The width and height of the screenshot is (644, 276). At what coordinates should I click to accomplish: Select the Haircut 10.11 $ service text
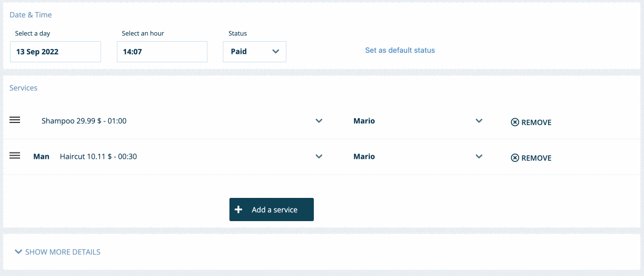(x=98, y=156)
